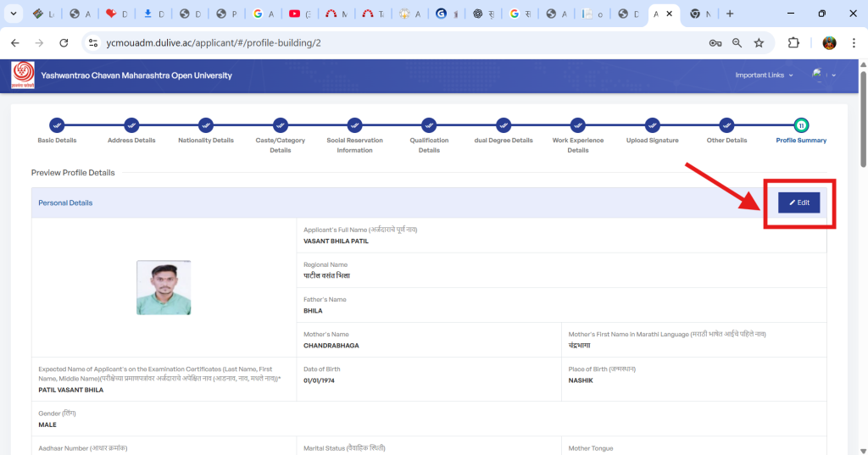Bookmark this page with the star icon
This screenshot has width=868, height=455.
click(759, 42)
